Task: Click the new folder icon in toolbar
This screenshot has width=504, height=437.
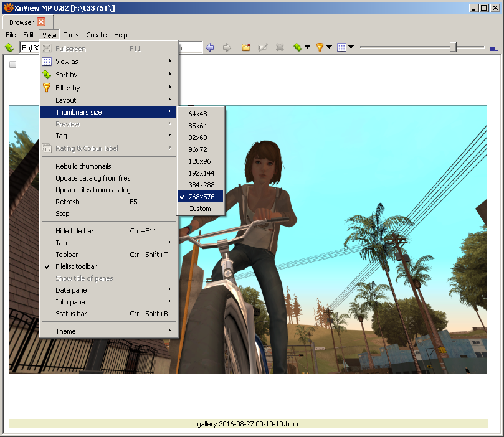Action: click(246, 48)
